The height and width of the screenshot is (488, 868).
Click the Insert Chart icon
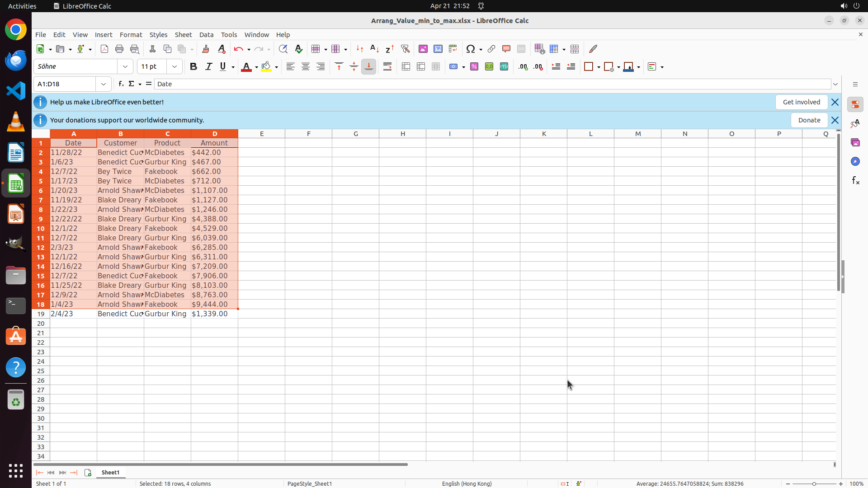click(438, 49)
